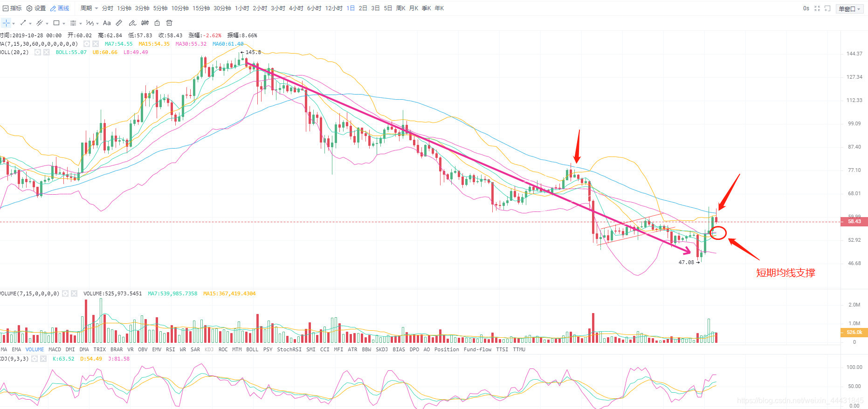Click the collapse fullscreen arrows icon
868x409 pixels.
(817, 8)
